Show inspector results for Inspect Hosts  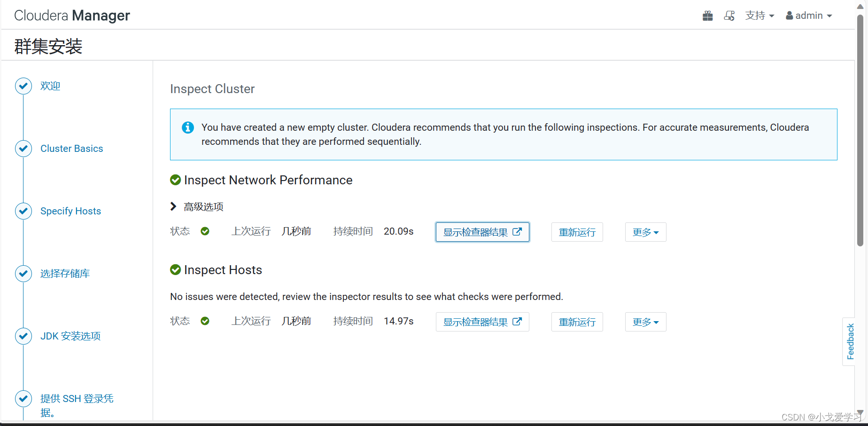(x=482, y=322)
